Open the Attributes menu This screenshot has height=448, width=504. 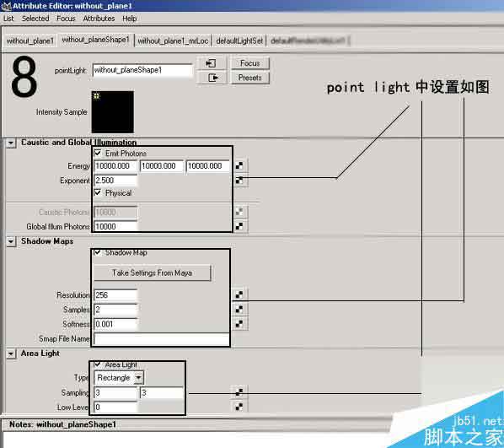point(99,19)
